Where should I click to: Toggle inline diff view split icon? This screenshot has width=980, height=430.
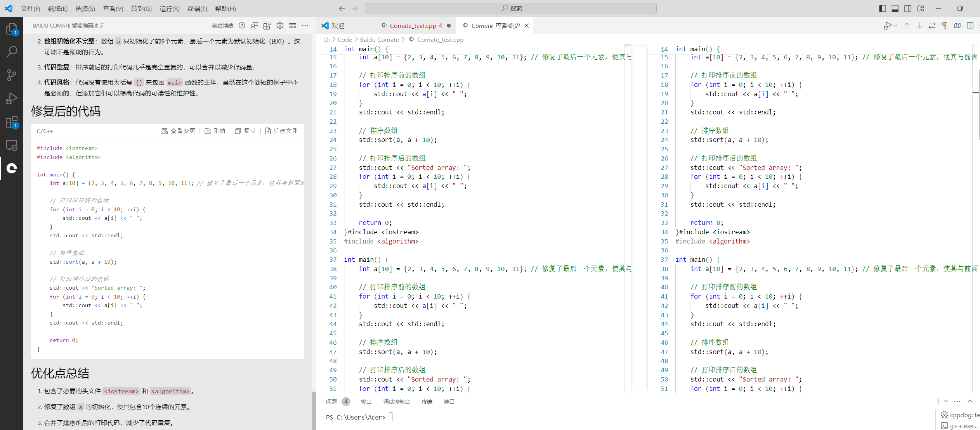[970, 26]
